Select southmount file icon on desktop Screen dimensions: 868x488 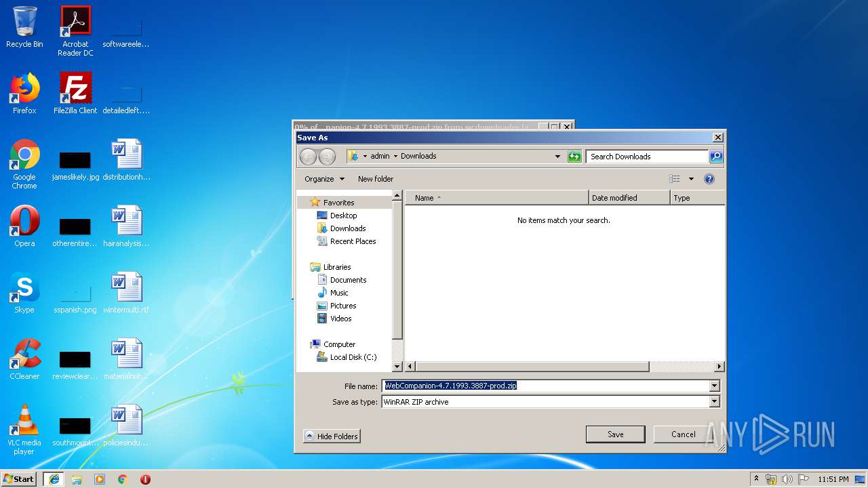75,431
